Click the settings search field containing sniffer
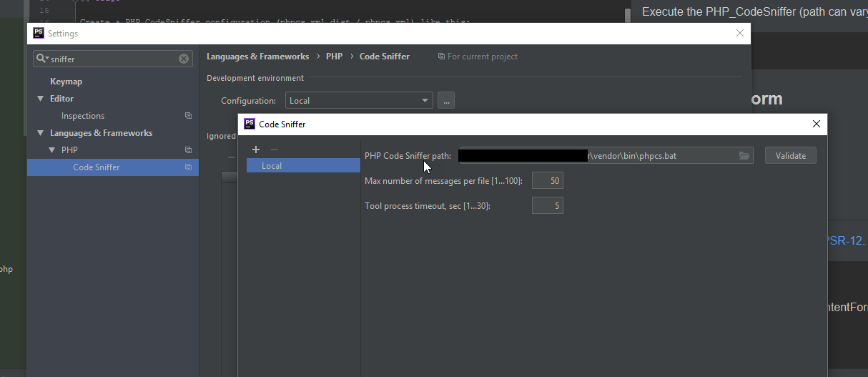Screen dimensions: 868x377 (x=113, y=59)
